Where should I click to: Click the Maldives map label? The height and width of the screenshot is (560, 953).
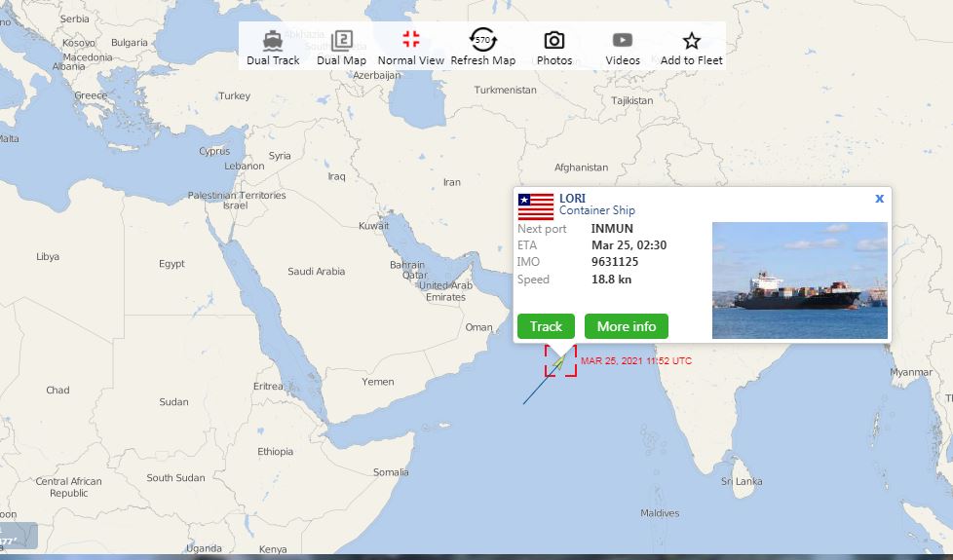(x=660, y=513)
